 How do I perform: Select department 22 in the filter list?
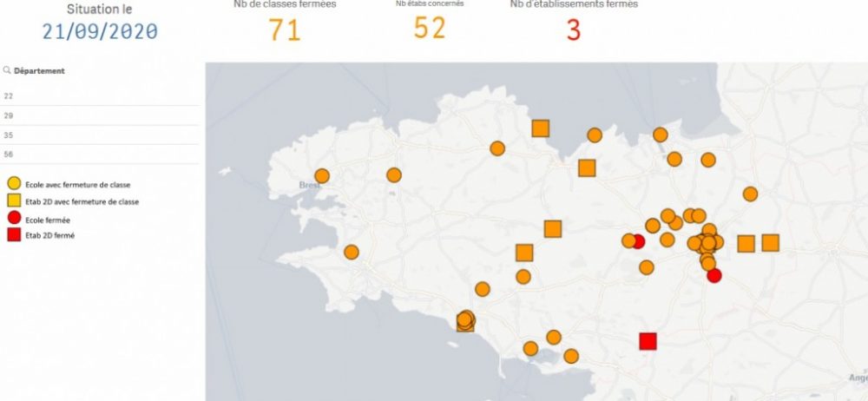9,96
